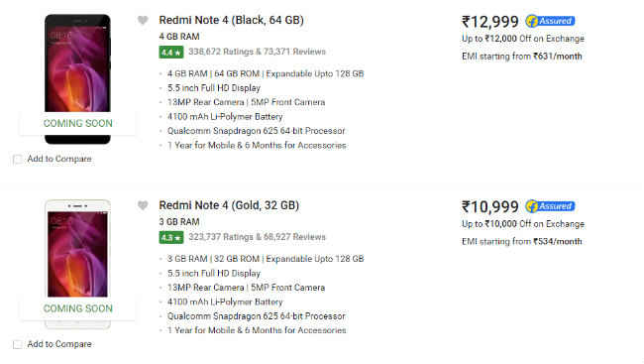
Task: View 323,737 Ratings & 68,927 Reviews
Action: (257, 237)
